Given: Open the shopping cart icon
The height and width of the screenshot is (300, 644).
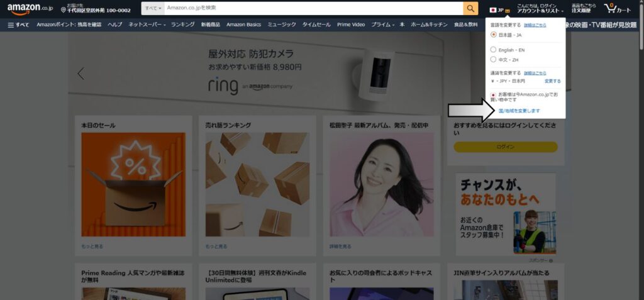Looking at the screenshot, I should pyautogui.click(x=618, y=9).
